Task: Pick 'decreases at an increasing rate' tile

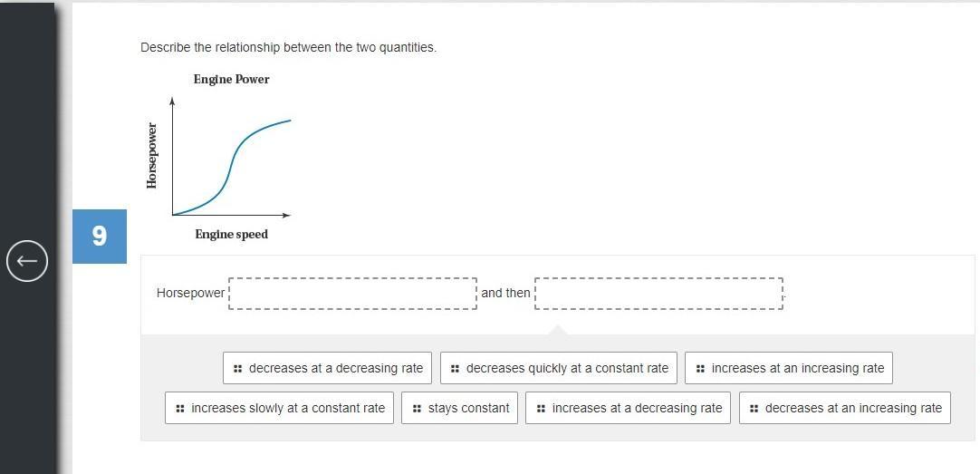Action: coord(844,408)
